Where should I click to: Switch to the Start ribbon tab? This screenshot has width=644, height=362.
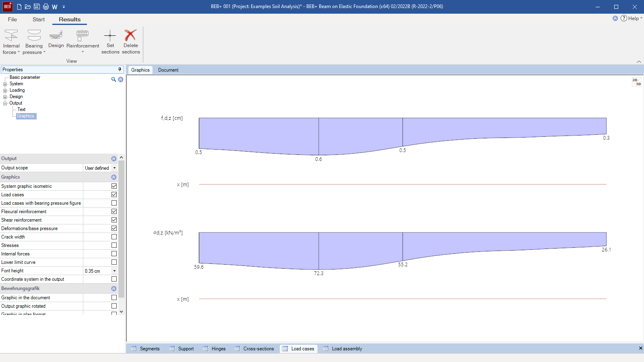pyautogui.click(x=39, y=19)
